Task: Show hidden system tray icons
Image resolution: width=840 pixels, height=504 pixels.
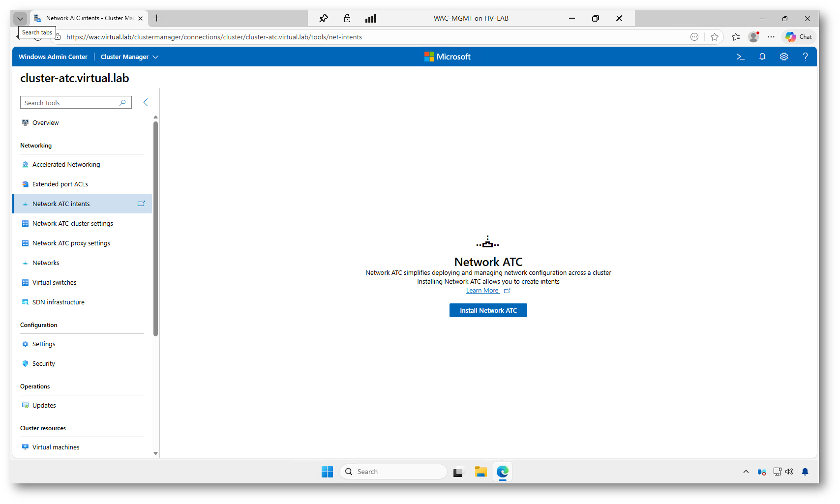Action: click(x=746, y=472)
